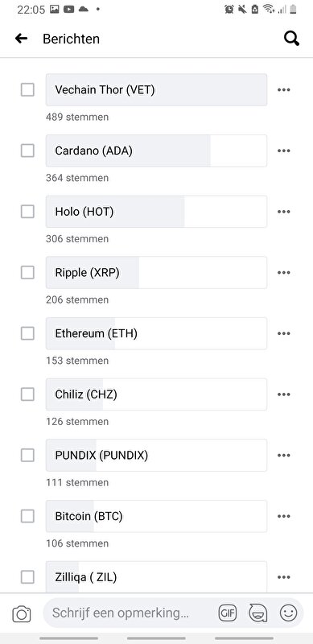
Task: Open more options for Vechain Thor (VET)
Action: [x=284, y=90]
